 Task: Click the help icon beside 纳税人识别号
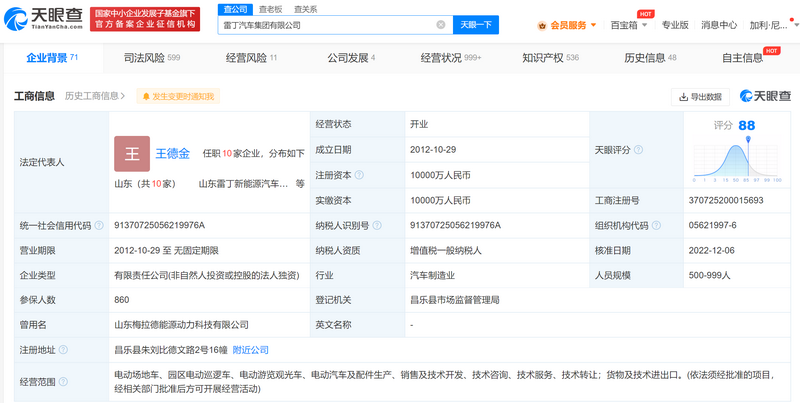tap(377, 225)
